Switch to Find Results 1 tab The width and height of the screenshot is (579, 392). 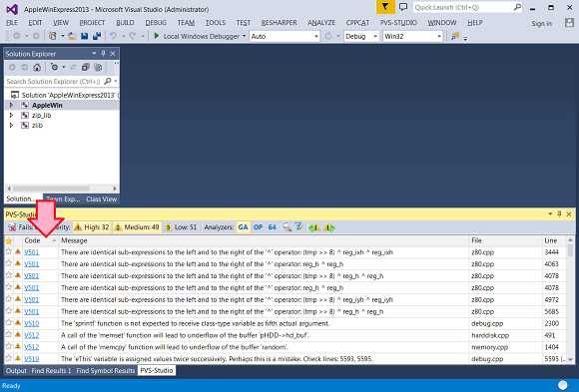[x=51, y=371]
